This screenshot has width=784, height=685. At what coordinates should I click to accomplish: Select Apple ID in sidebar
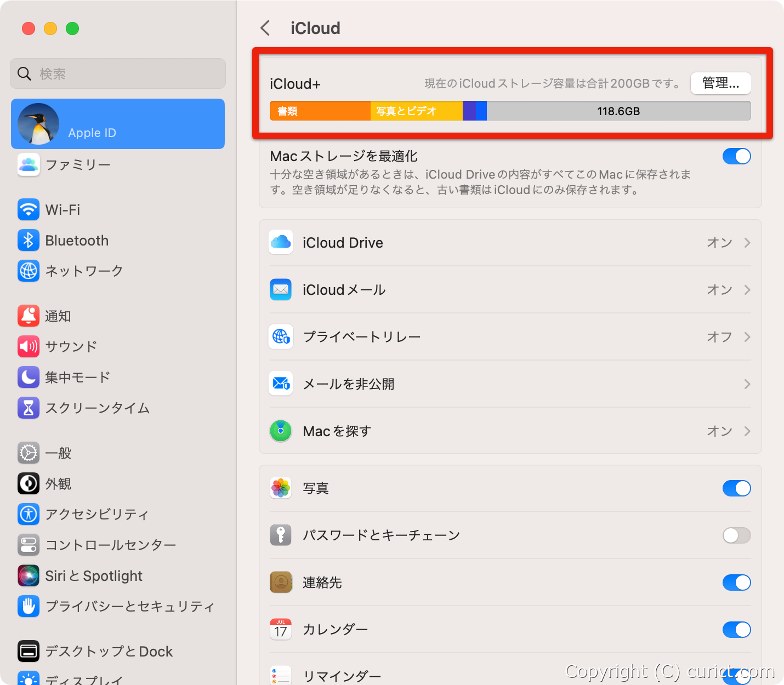coord(118,124)
